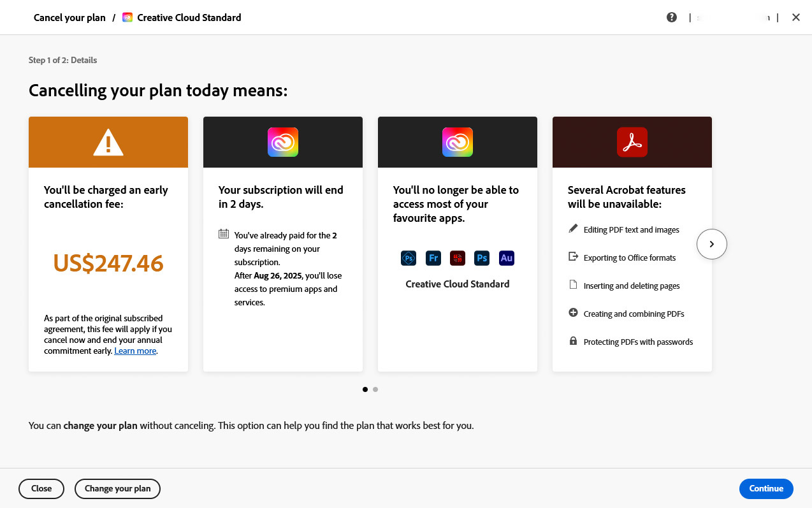Click the Acrobat logo on the dark red card
Image resolution: width=812 pixels, height=508 pixels.
632,142
